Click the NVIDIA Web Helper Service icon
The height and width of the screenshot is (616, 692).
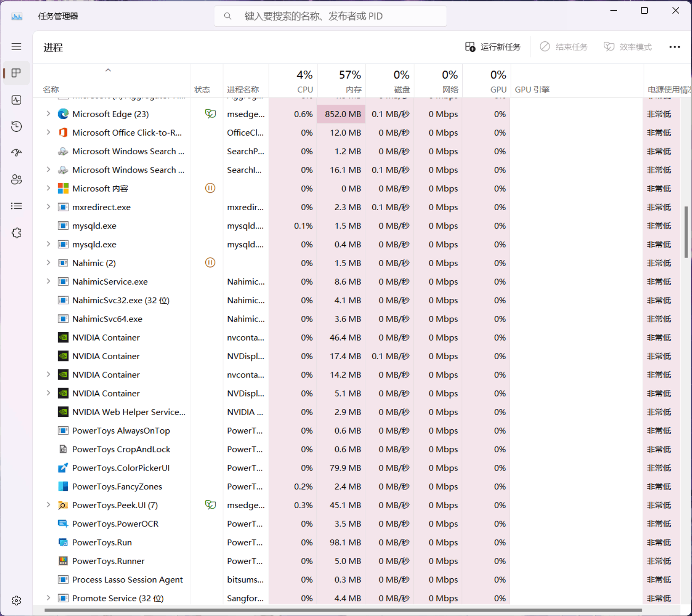point(63,412)
